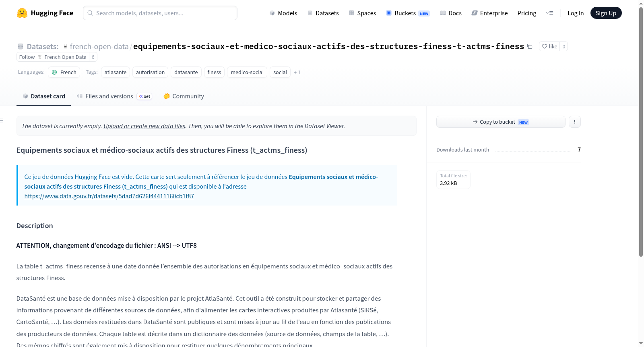Click the Copy to bucket button
The image size is (644, 347).
[x=501, y=122]
